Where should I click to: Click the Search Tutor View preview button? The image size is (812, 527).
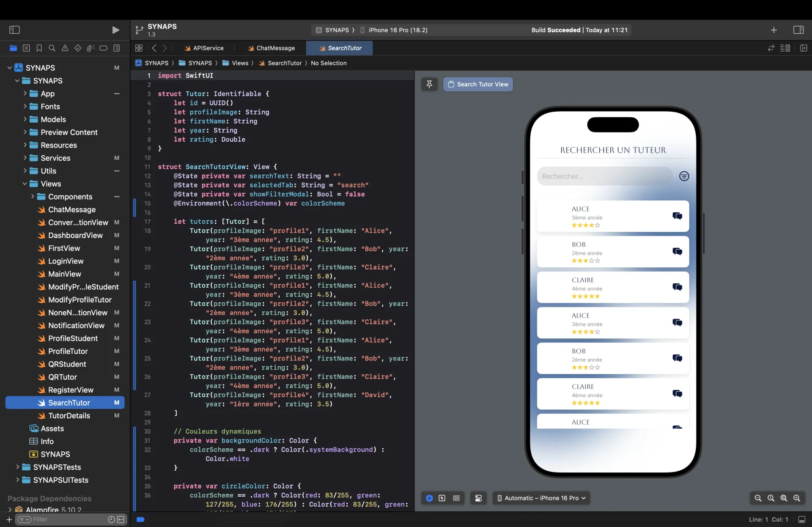[x=478, y=84]
